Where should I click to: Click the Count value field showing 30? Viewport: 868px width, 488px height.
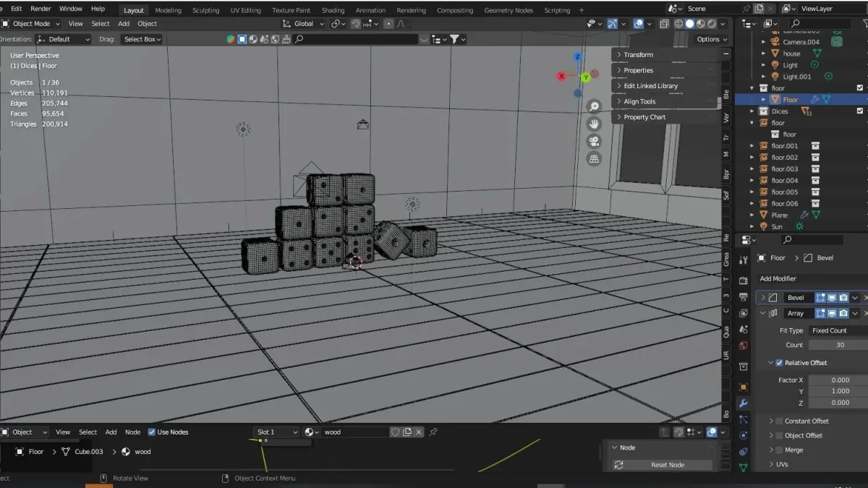[838, 345]
